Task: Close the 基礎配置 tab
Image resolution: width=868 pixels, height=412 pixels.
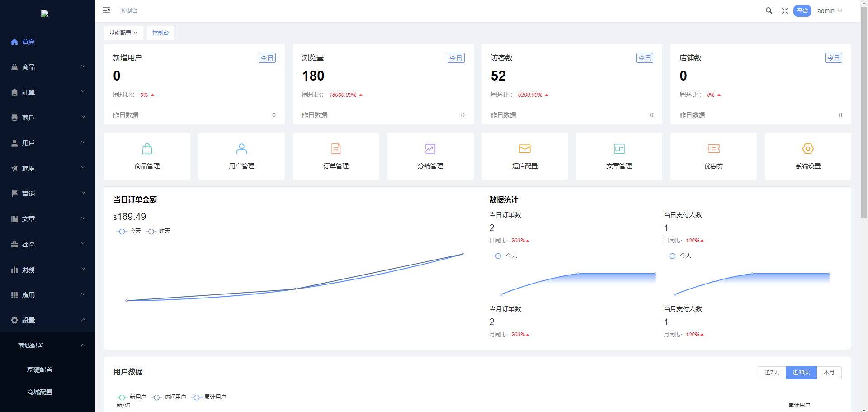Action: coord(135,33)
